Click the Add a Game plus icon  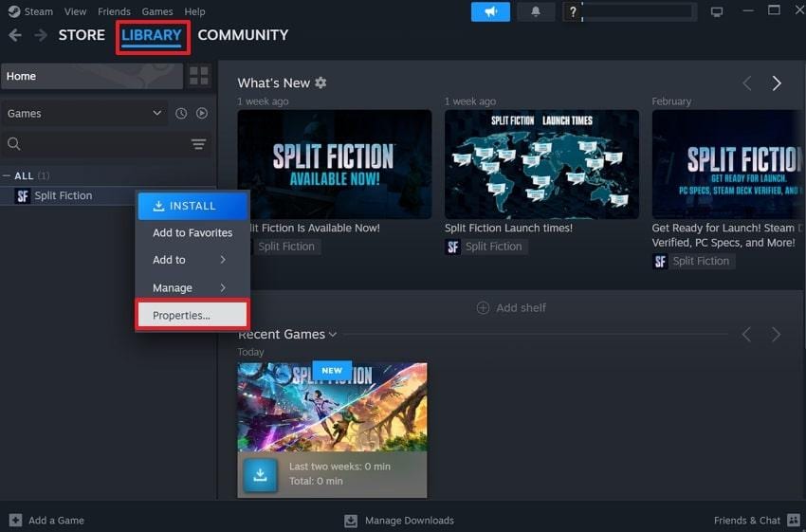15,521
